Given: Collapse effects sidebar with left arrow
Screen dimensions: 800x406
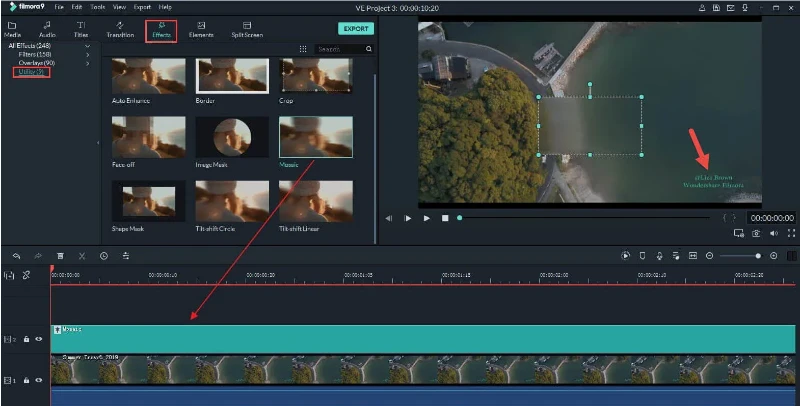Looking at the screenshot, I should point(98,143).
